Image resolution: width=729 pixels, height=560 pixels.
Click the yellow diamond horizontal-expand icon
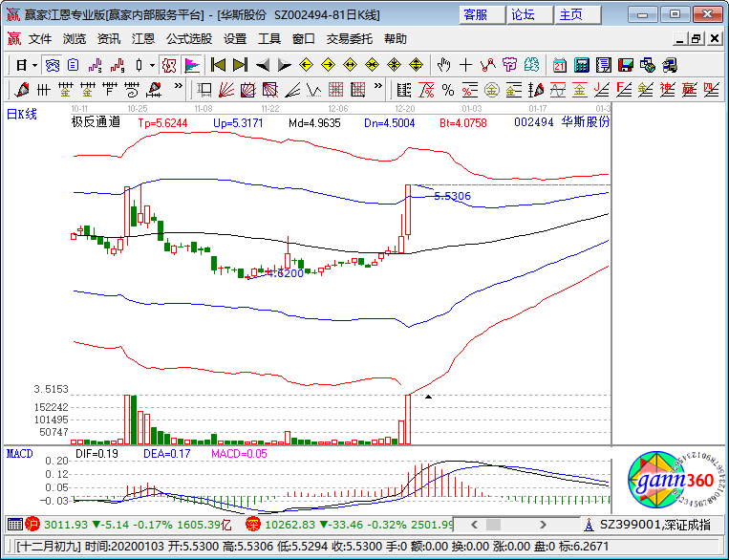pyautogui.click(x=350, y=65)
